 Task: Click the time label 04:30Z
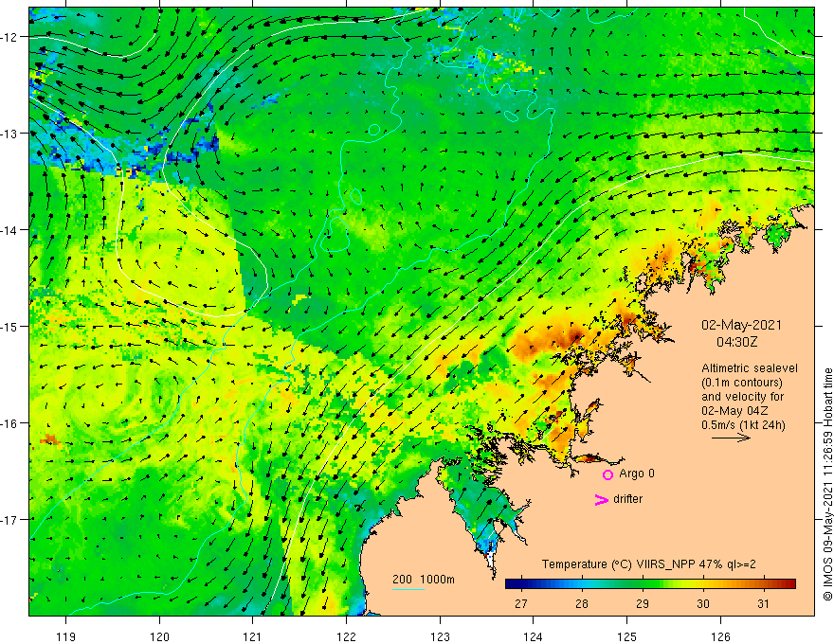[736, 342]
